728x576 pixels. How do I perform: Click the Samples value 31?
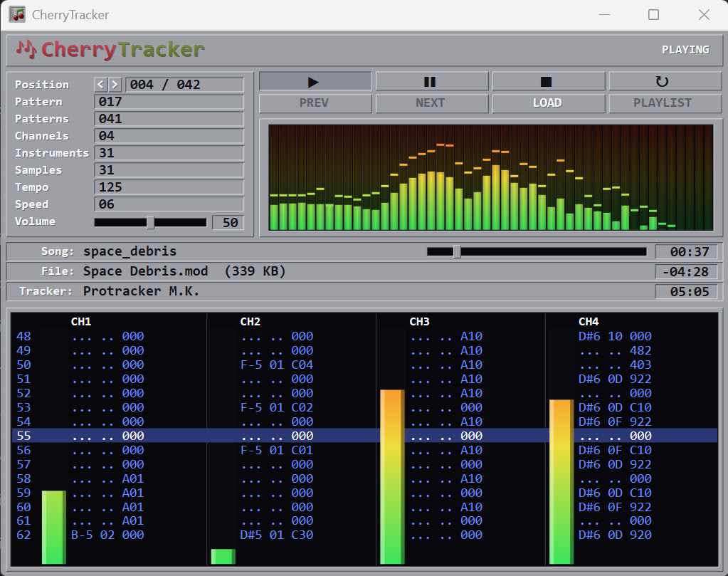click(x=169, y=170)
